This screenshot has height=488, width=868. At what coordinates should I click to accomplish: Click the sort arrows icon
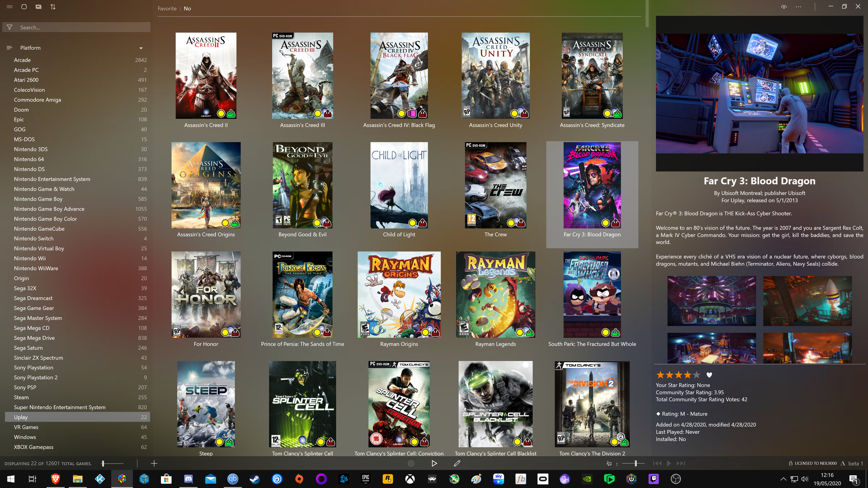pos(53,7)
